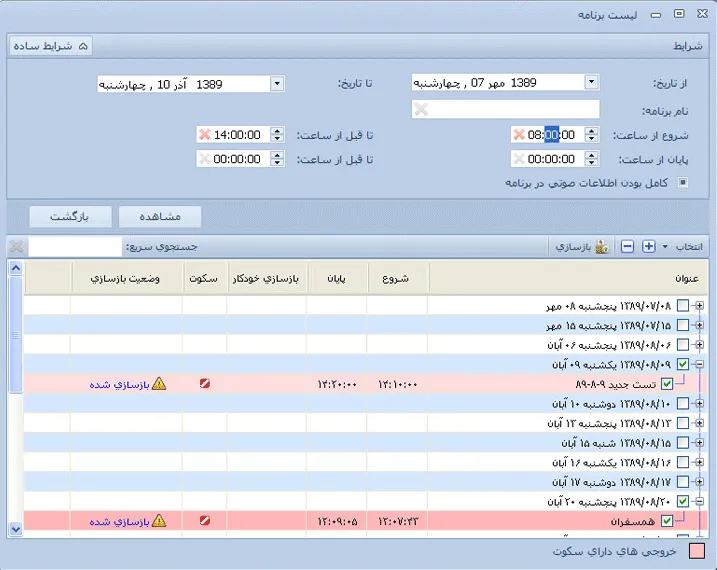Check the ۱۳۸۹/۰۸/۱۰ دوشنبه row checkbox
The image size is (717, 570).
click(x=683, y=404)
